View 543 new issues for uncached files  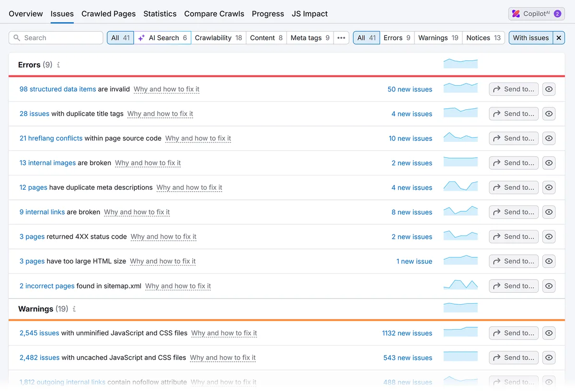[408, 357]
